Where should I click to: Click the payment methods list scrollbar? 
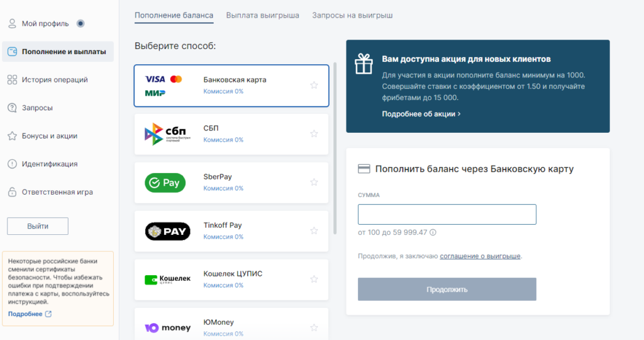pyautogui.click(x=335, y=149)
